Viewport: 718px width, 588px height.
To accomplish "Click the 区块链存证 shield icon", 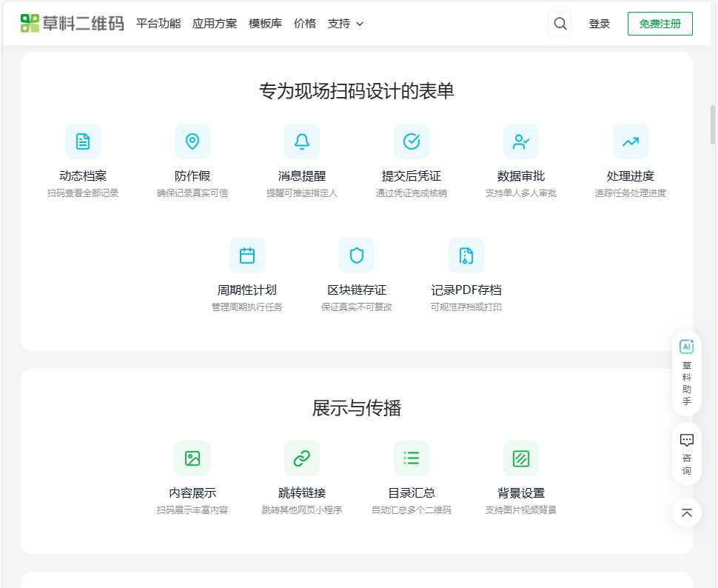I will pos(357,255).
